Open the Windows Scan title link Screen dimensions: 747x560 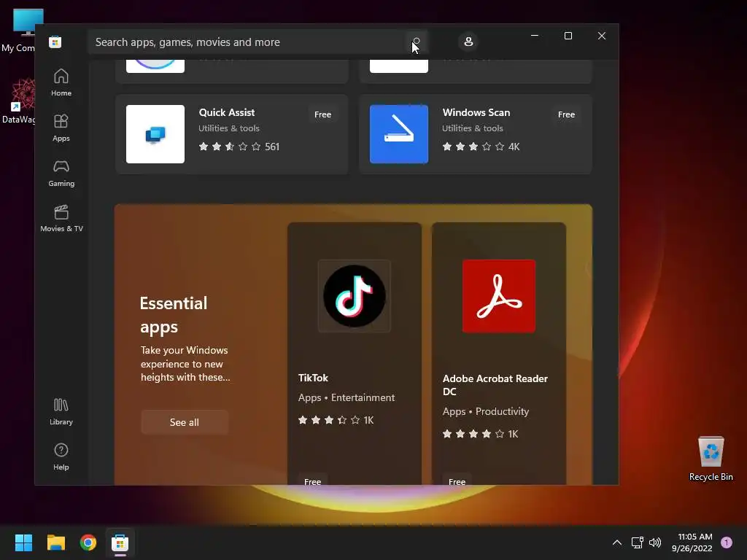point(476,112)
